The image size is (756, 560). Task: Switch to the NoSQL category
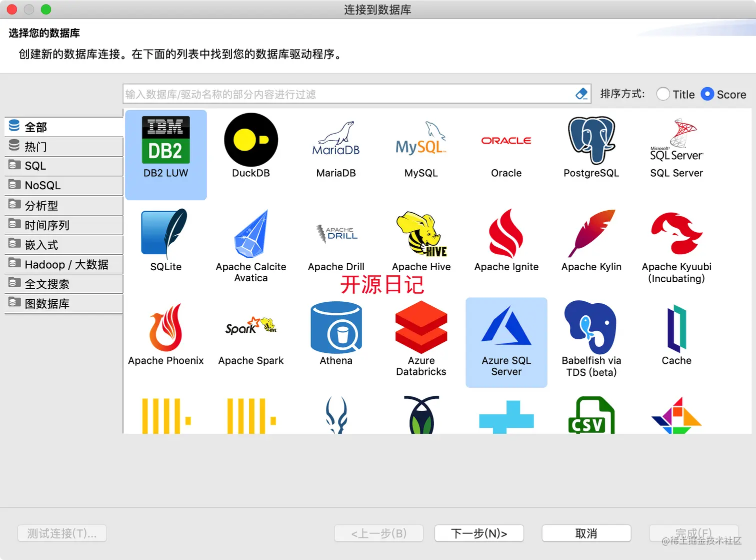tap(64, 186)
